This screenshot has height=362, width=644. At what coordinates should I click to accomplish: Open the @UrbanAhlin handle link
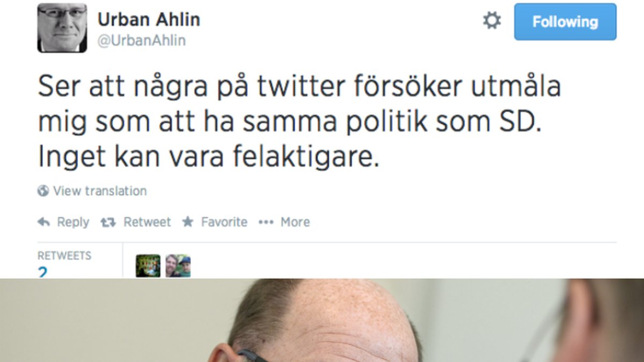point(142,41)
